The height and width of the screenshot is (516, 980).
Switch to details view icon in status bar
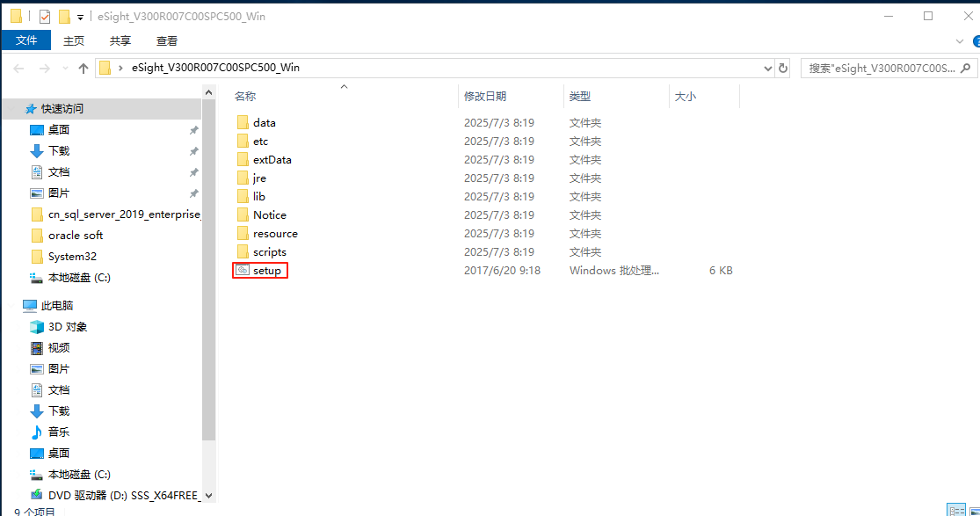pyautogui.click(x=955, y=511)
